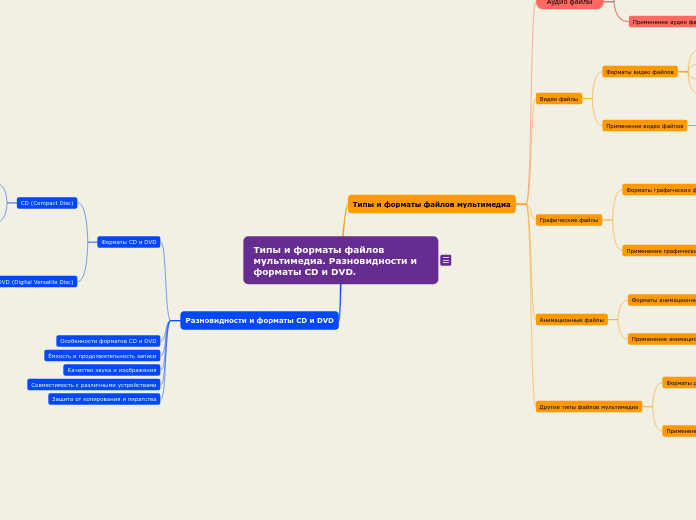Click the 'CD (Compact Disc)' node

pyautogui.click(x=47, y=203)
